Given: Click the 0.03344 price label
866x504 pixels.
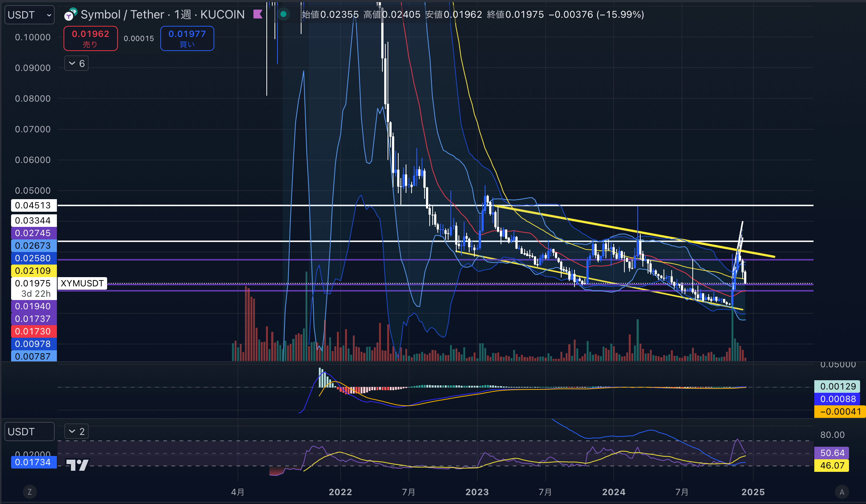Looking at the screenshot, I should tap(34, 221).
